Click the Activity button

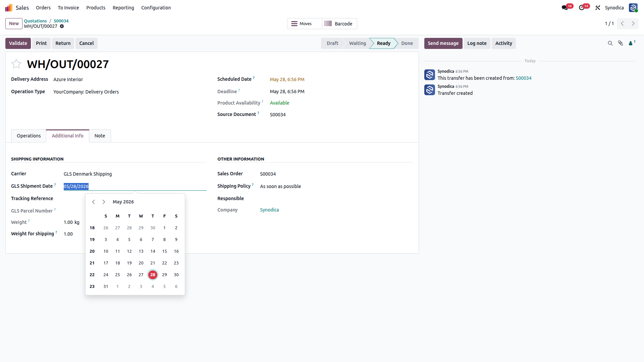pyautogui.click(x=503, y=43)
